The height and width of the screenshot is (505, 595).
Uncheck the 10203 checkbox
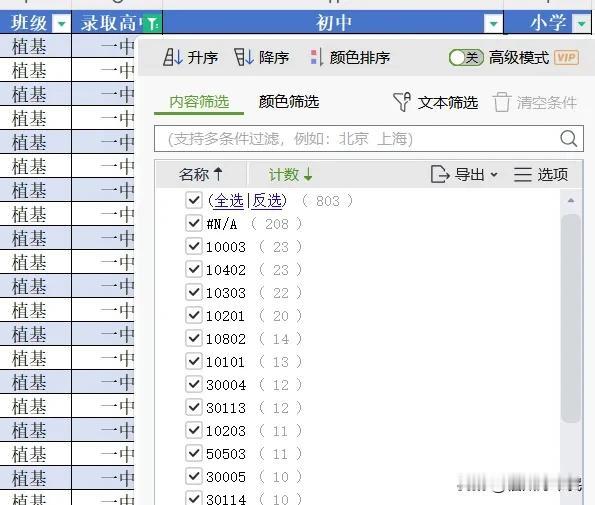click(x=194, y=430)
